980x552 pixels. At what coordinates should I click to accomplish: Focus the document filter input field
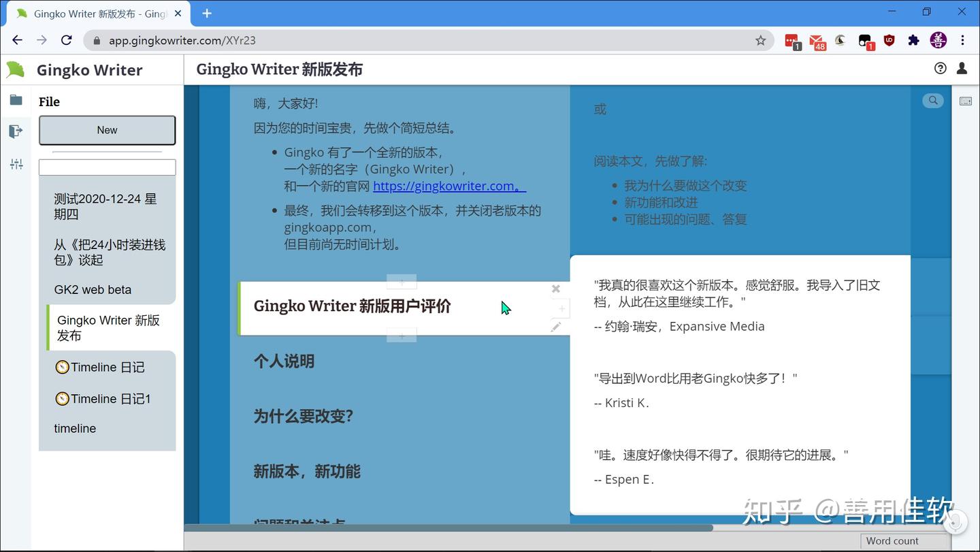(107, 167)
